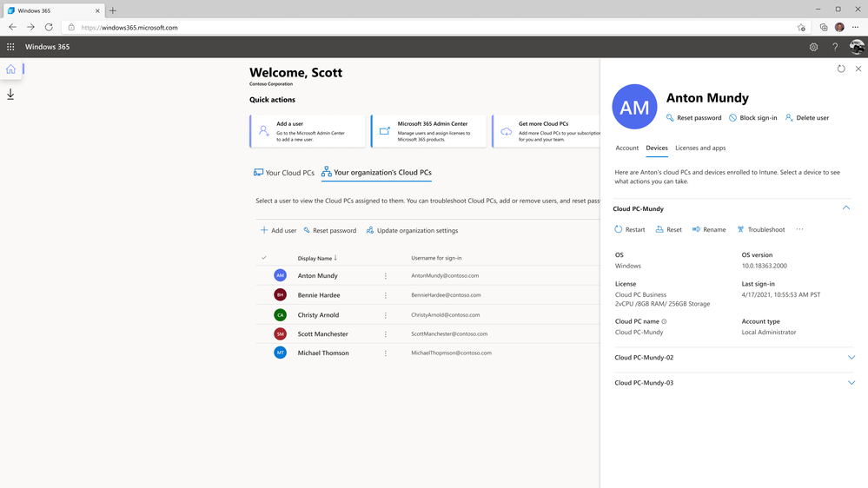Open the settings gear in the header
Image resolution: width=868 pixels, height=488 pixels.
[x=813, y=47]
